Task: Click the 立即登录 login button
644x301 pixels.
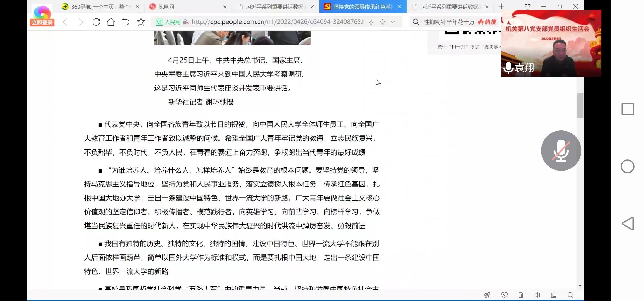Action: pyautogui.click(x=42, y=23)
